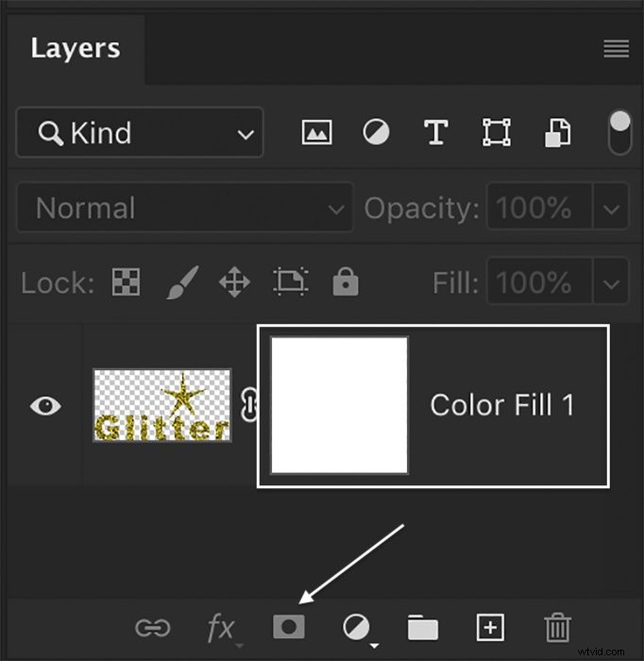Lock layer position

234,281
